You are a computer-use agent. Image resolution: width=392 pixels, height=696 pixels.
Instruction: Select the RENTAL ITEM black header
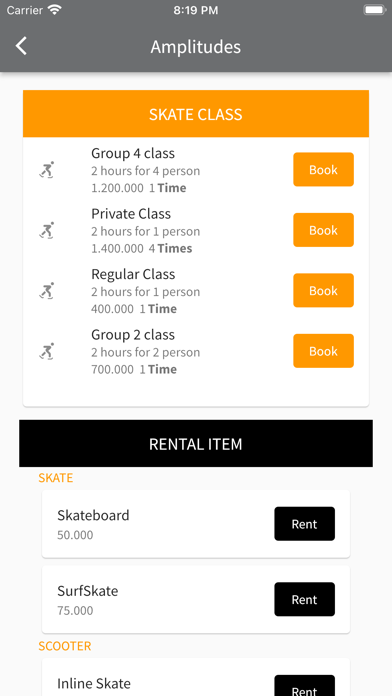pyautogui.click(x=196, y=443)
